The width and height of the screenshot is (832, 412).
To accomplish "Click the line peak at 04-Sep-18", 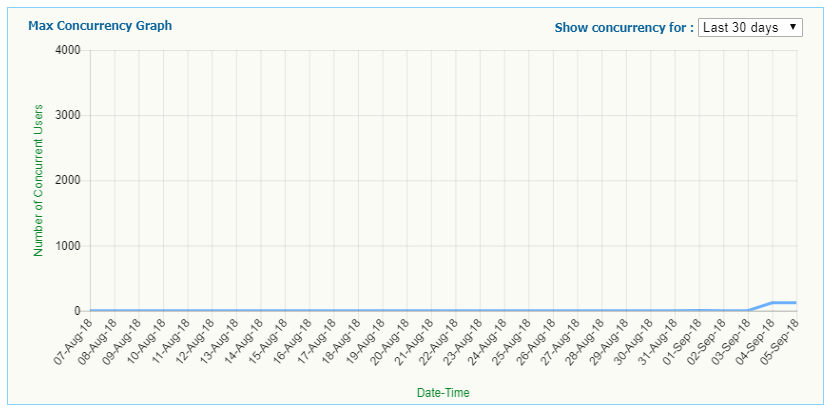I will pyautogui.click(x=773, y=302).
